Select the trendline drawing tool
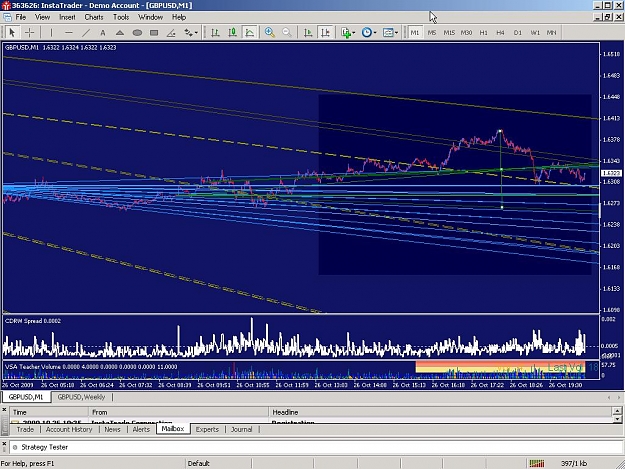The height and width of the screenshot is (469, 625). [x=86, y=33]
